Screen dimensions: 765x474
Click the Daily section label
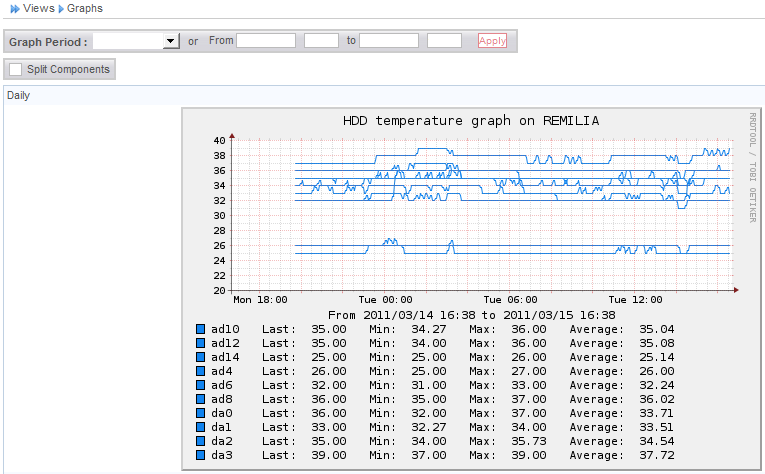pos(19,96)
